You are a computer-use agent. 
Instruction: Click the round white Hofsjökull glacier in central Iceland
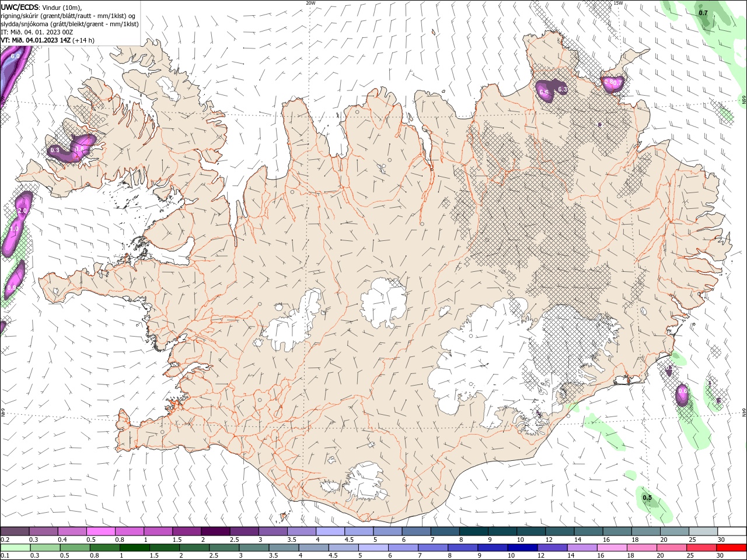(383, 303)
